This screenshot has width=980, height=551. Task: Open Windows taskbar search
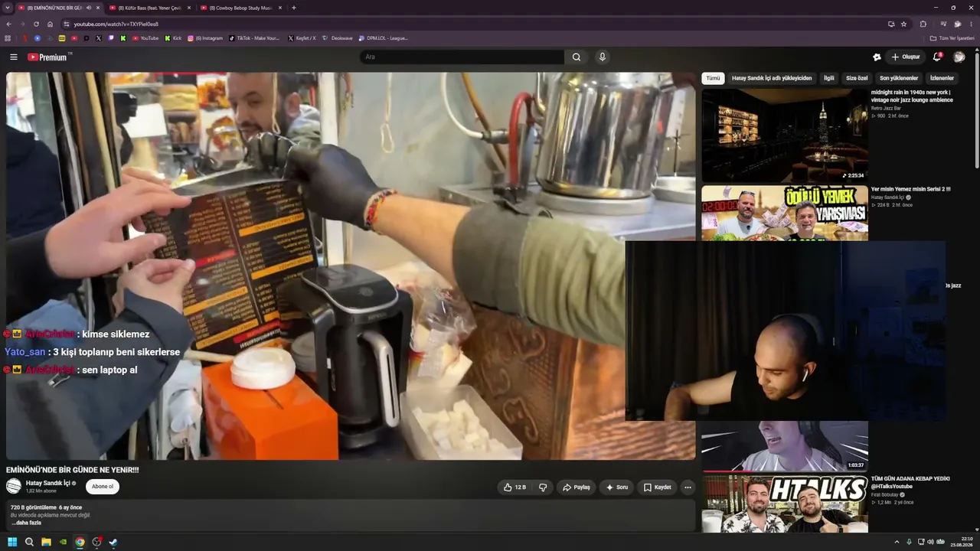click(29, 543)
